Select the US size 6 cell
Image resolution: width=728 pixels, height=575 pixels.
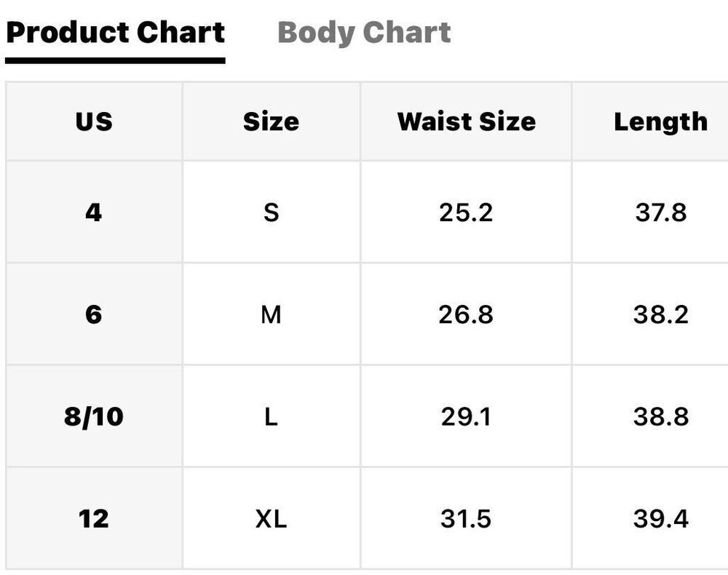94,314
